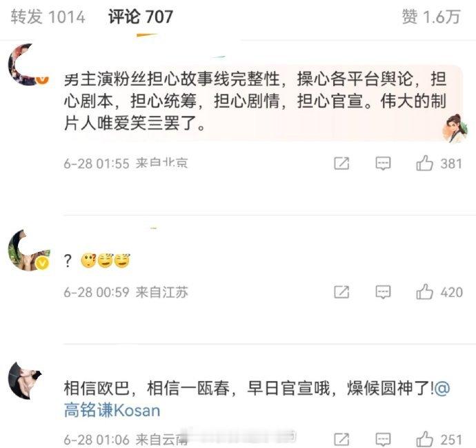Open first commenter's avatar profile
The image size is (476, 448).
[28, 64]
